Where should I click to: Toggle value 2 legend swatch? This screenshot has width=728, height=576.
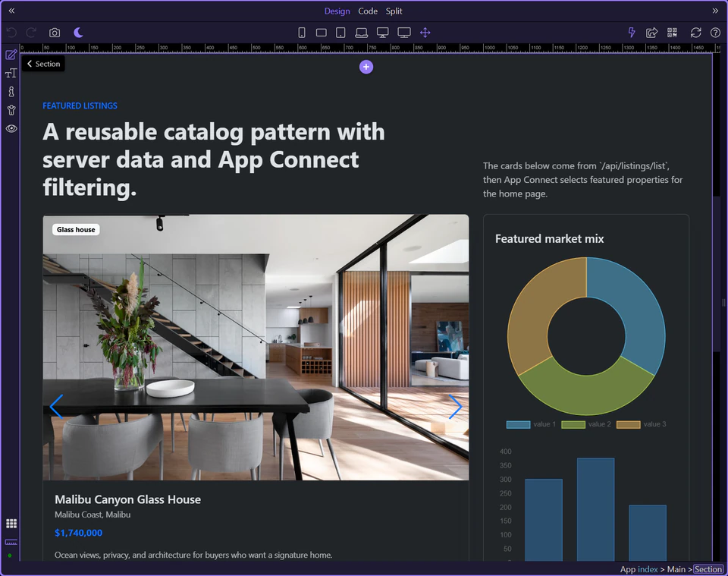tap(573, 424)
